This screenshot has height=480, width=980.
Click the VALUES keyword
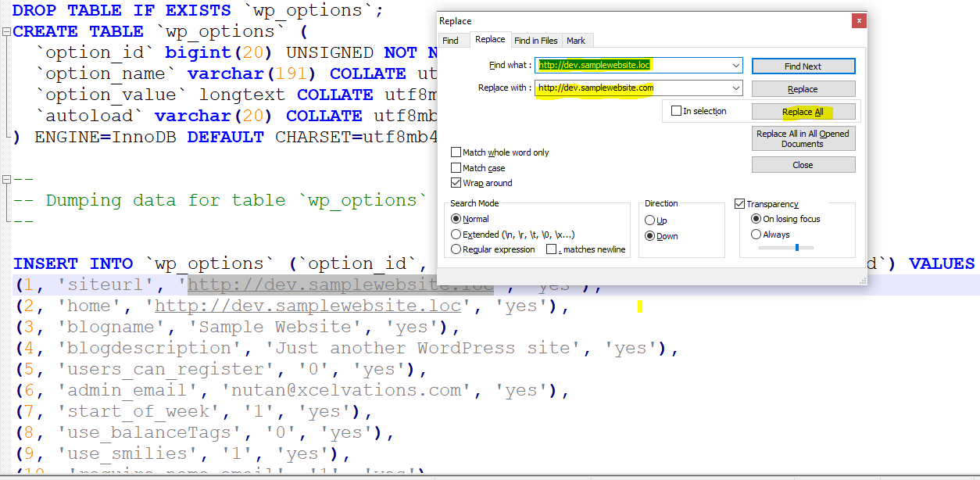(x=942, y=263)
